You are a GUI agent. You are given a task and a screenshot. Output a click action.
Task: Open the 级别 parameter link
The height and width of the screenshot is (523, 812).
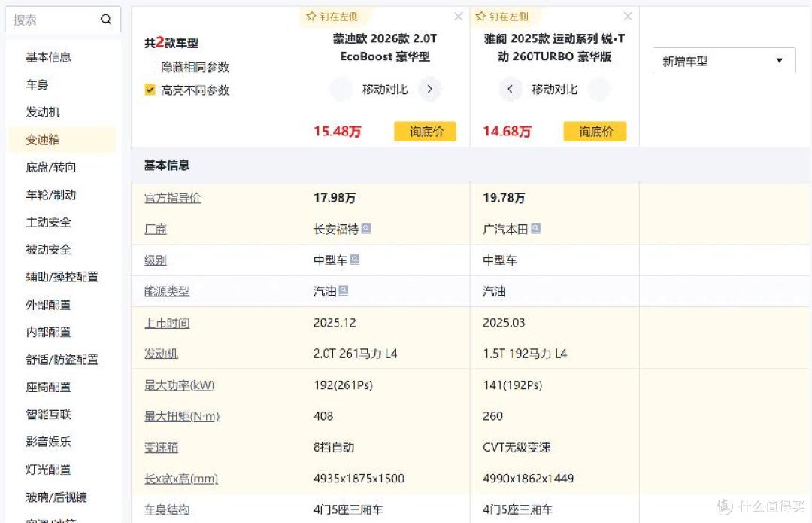point(156,260)
